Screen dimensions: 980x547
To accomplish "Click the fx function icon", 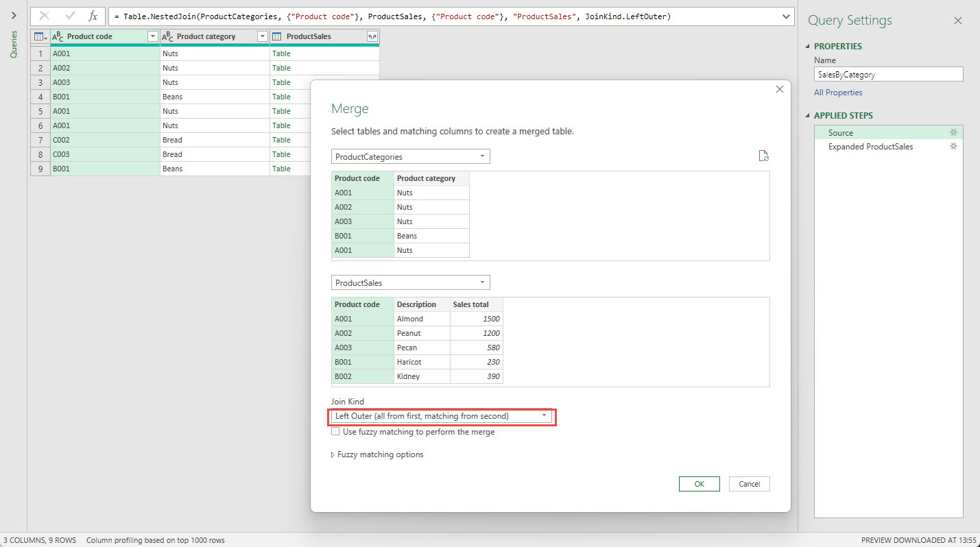I will (x=93, y=16).
